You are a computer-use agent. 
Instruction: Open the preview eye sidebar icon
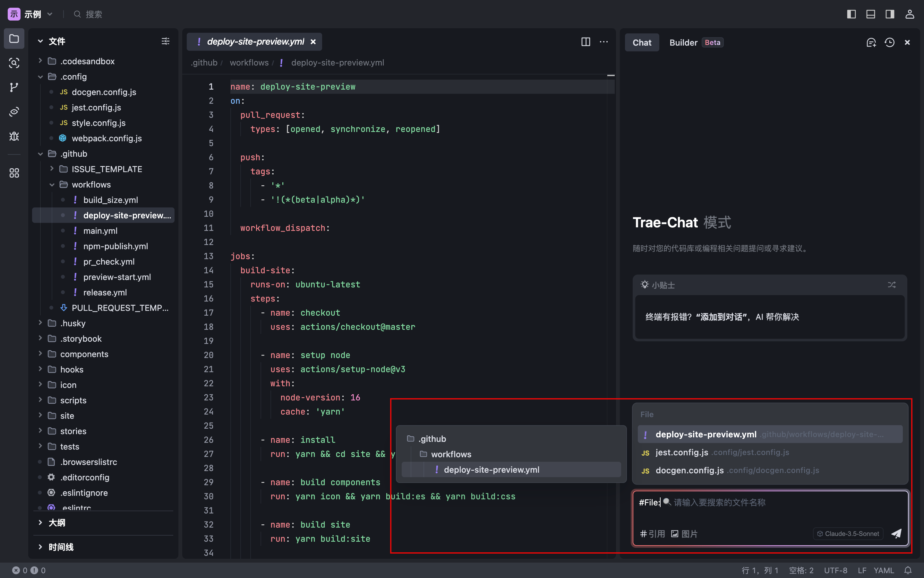click(14, 112)
